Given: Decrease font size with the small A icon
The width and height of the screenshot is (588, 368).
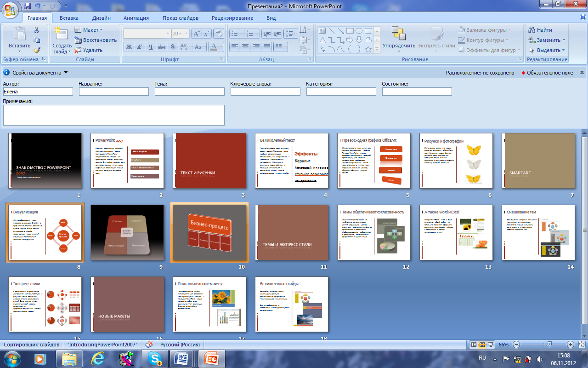Looking at the screenshot, I should pos(206,34).
